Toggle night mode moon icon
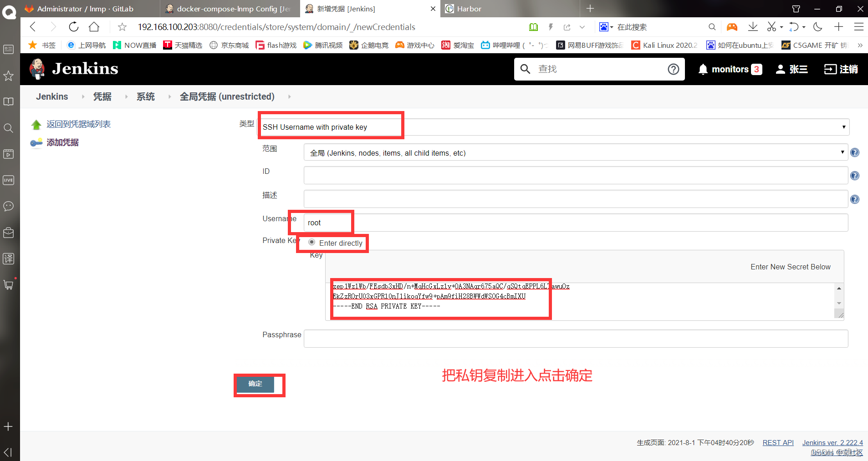The image size is (868, 461). 818,27
